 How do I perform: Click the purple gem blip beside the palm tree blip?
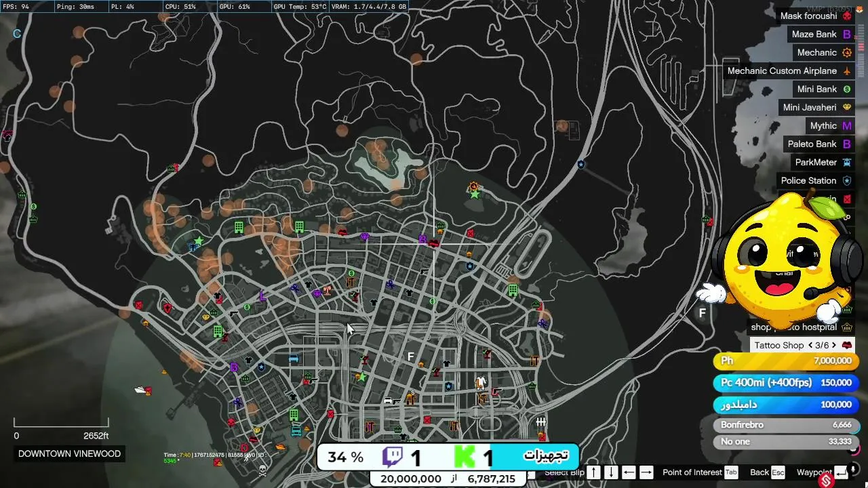coord(317,293)
